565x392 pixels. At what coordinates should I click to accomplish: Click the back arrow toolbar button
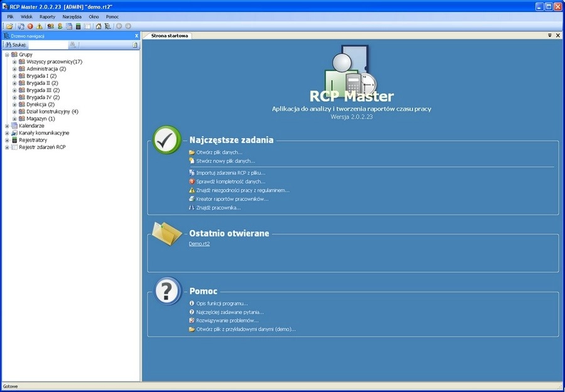119,26
